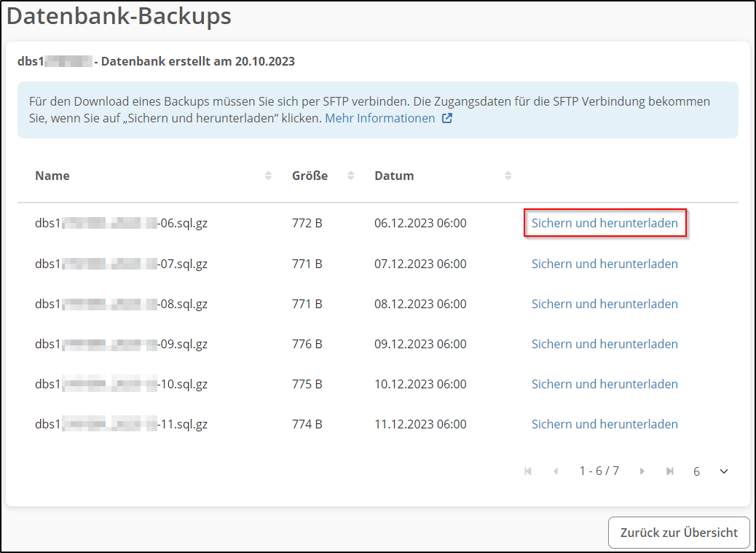Select backup file name ending -07.sql.gz
The height and width of the screenshot is (553, 756).
tap(121, 264)
